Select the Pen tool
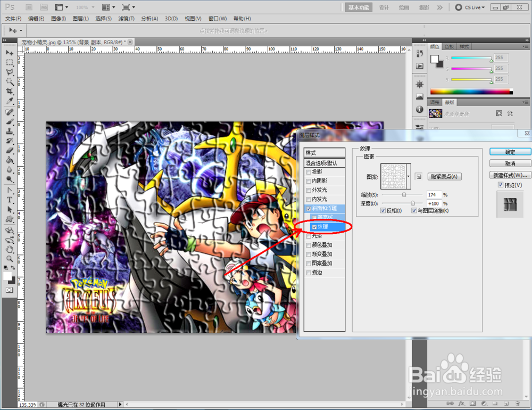This screenshot has width=532, height=410. (x=10, y=190)
